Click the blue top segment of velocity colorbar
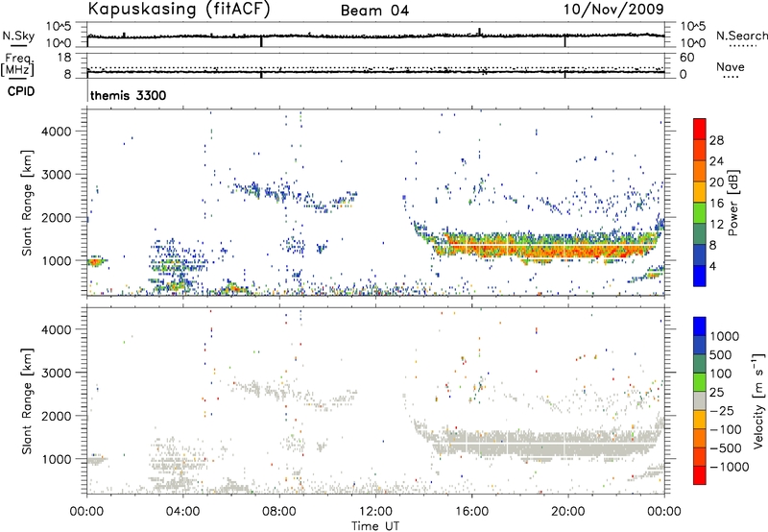The width and height of the screenshot is (768, 532). (700, 326)
